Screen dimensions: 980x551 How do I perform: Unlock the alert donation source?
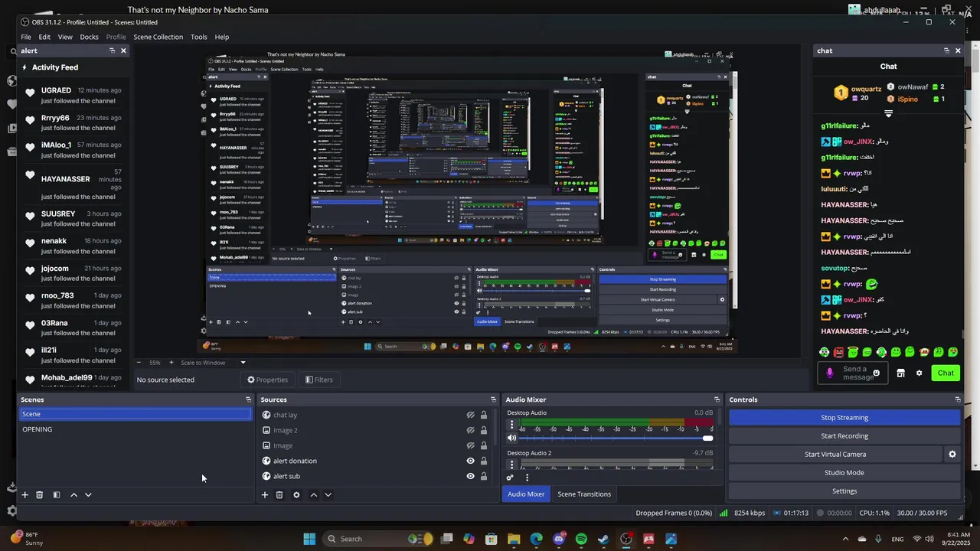484,461
